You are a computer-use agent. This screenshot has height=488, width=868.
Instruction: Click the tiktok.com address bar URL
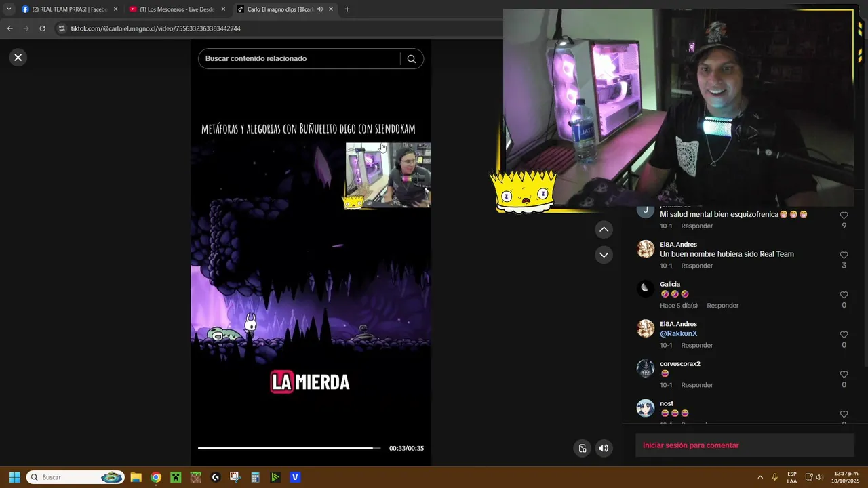[x=156, y=28]
